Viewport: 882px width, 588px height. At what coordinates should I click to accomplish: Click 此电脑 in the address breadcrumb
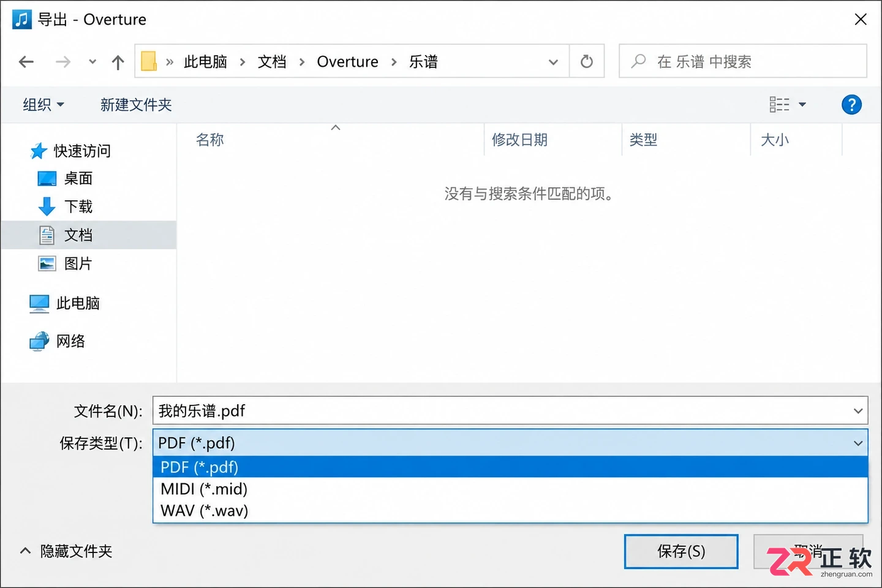click(x=206, y=61)
